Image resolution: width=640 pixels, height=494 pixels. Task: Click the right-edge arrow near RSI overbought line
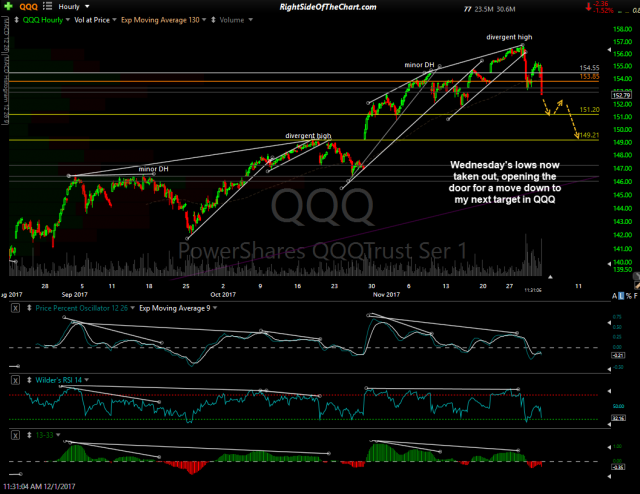point(609,391)
